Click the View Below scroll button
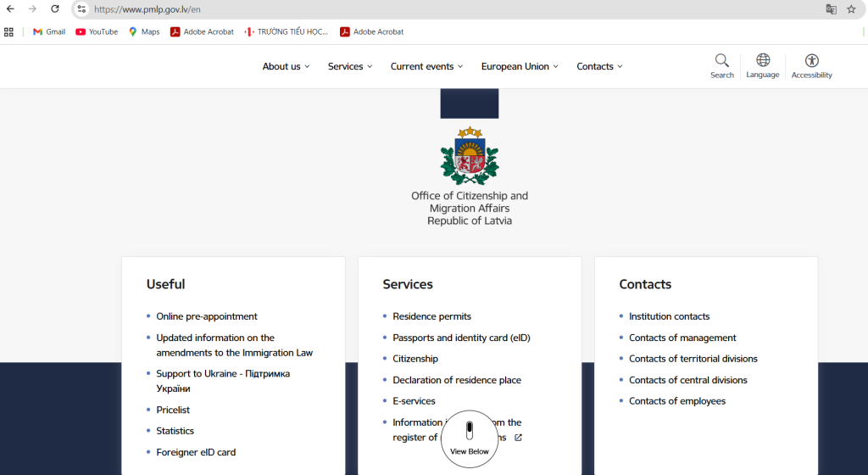 469,439
